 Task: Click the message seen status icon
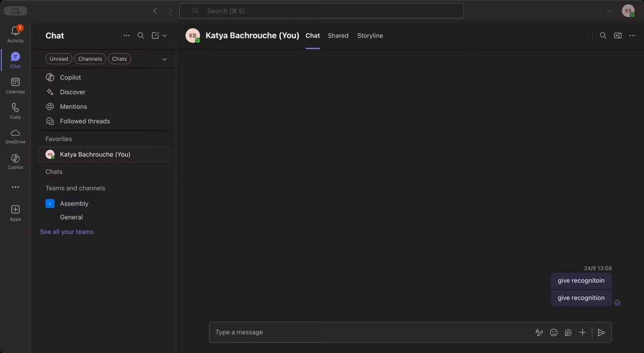pos(618,303)
